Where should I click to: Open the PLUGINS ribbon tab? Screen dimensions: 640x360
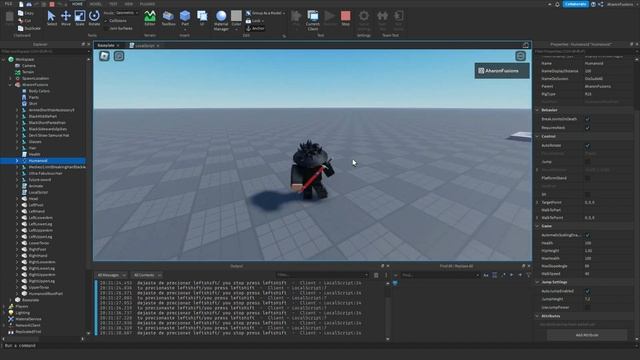tap(147, 4)
